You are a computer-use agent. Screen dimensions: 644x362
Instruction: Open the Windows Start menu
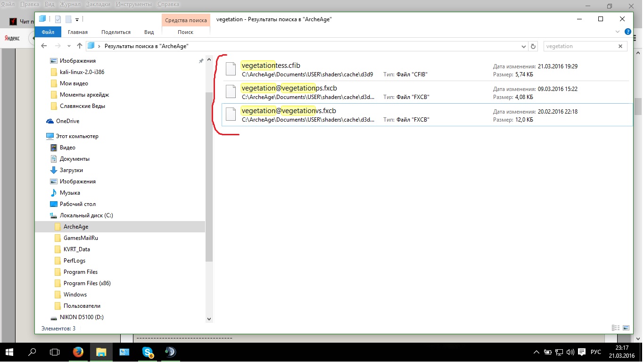[10, 352]
